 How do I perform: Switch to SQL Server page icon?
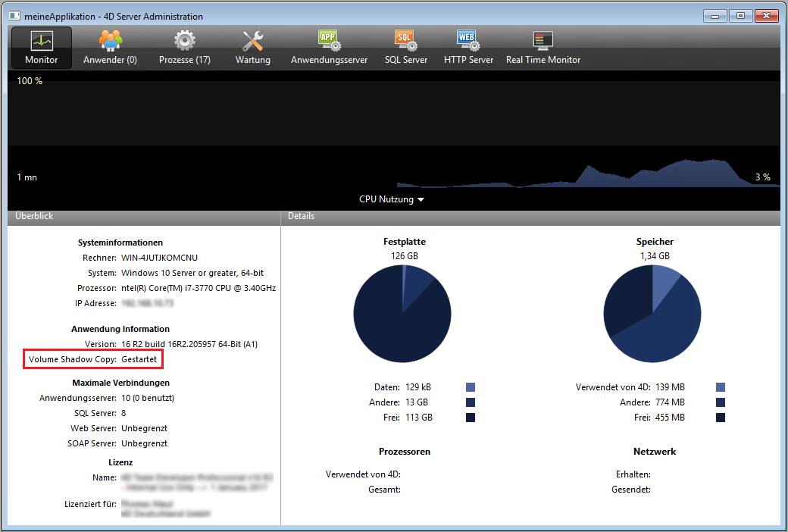405,48
